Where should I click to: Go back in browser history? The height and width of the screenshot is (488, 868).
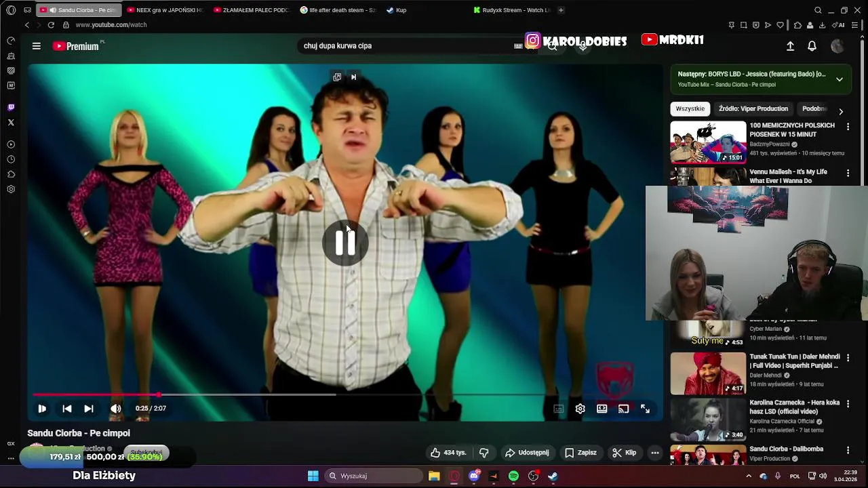click(x=26, y=25)
